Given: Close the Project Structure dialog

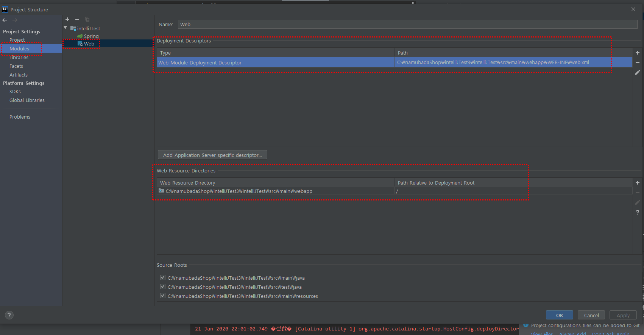Looking at the screenshot, I should (x=633, y=9).
